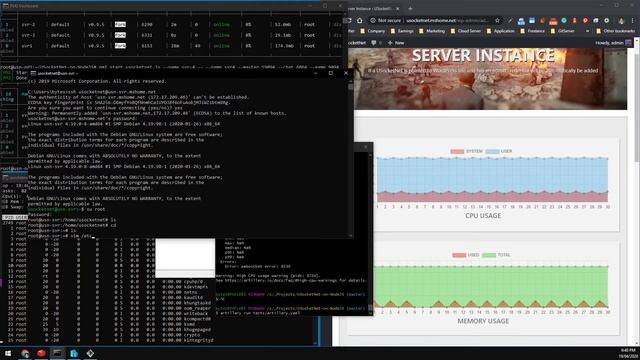The height and width of the screenshot is (360, 640).
Task: Switch to Chrome from the taskbar
Action: 25,353
